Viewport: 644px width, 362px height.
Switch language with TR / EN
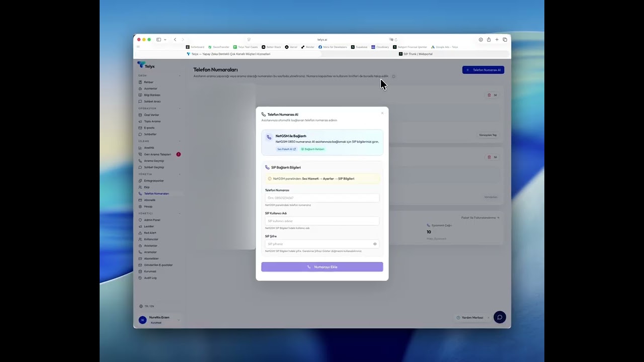tap(147, 306)
